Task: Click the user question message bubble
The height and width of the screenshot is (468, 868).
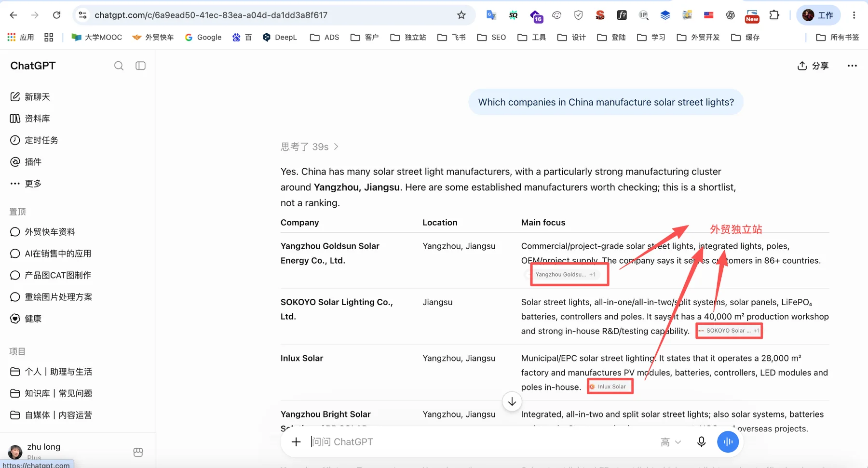Action: tap(606, 102)
